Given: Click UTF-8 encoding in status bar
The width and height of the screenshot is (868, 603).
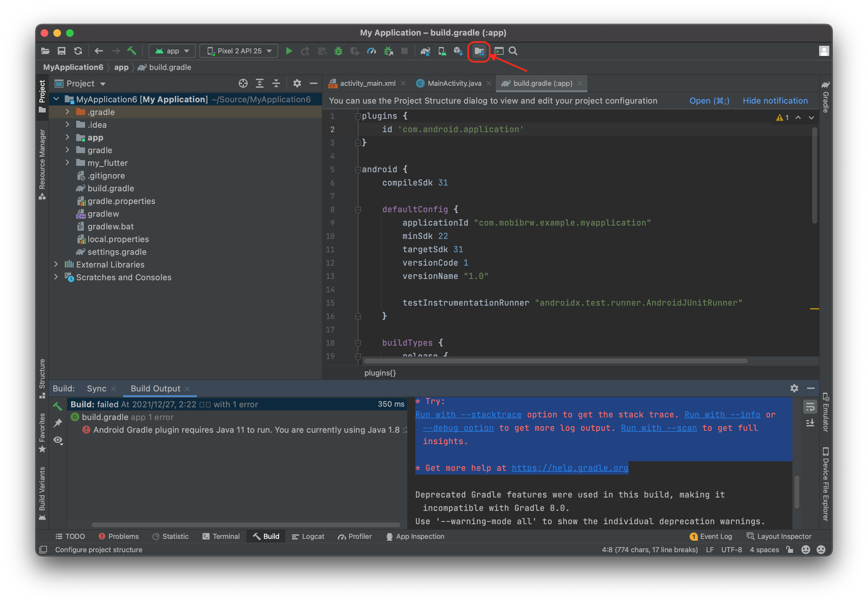Looking at the screenshot, I should coord(731,550).
